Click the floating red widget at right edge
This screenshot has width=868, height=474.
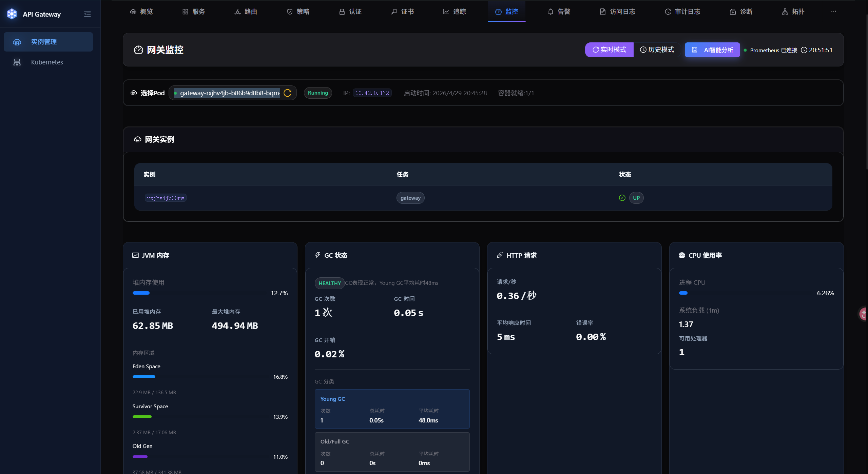click(x=864, y=314)
